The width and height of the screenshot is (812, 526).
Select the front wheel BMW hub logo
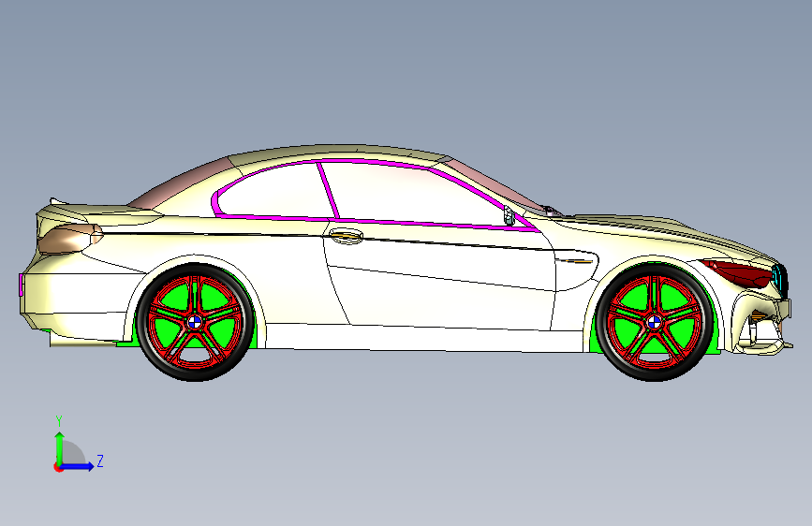[654, 323]
